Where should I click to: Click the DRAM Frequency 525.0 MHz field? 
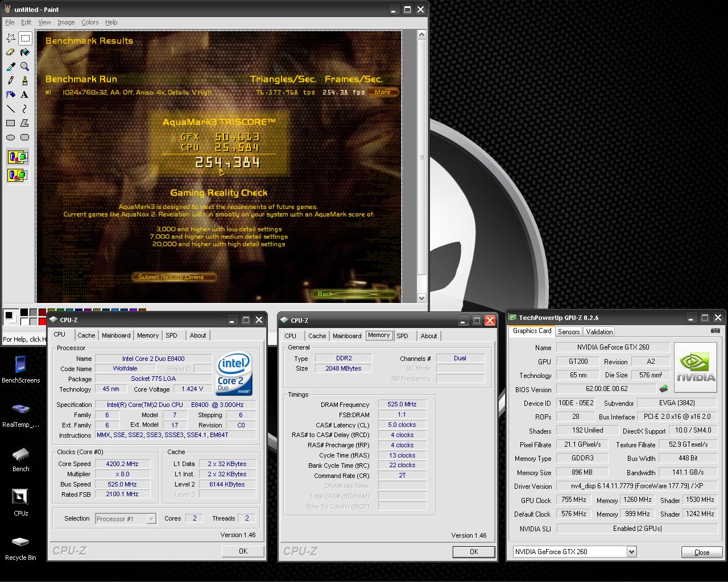[403, 404]
